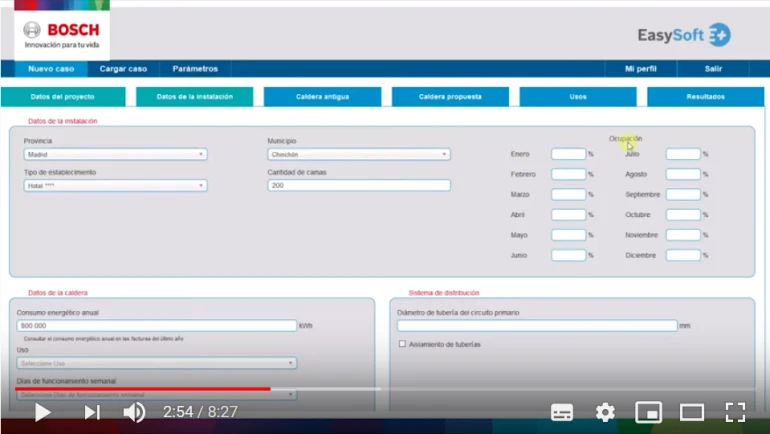
Task: Click Cantidad de camas field
Action: pyautogui.click(x=359, y=185)
